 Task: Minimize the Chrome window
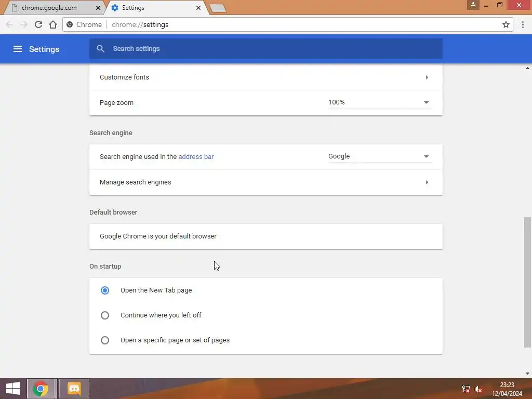[486, 5]
